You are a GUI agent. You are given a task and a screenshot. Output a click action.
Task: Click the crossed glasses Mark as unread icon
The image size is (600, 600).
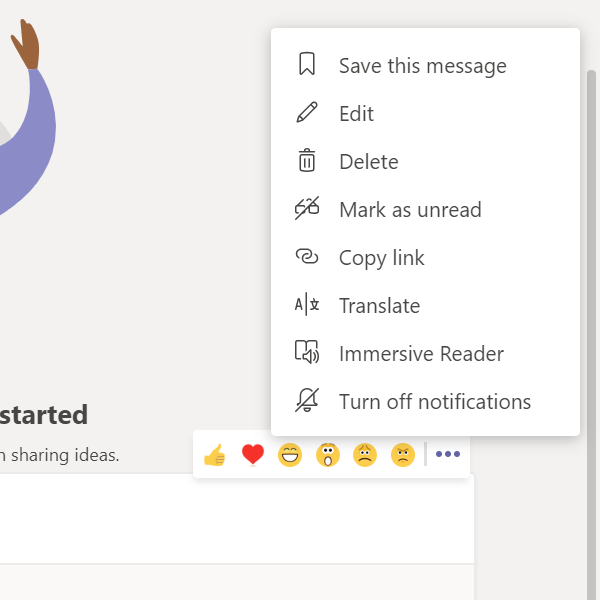pyautogui.click(x=307, y=208)
